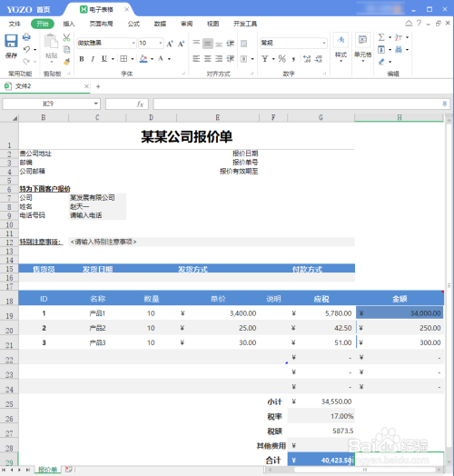This screenshot has height=476, width=454.
Task: Apply the font color A swatch
Action: pos(161,58)
